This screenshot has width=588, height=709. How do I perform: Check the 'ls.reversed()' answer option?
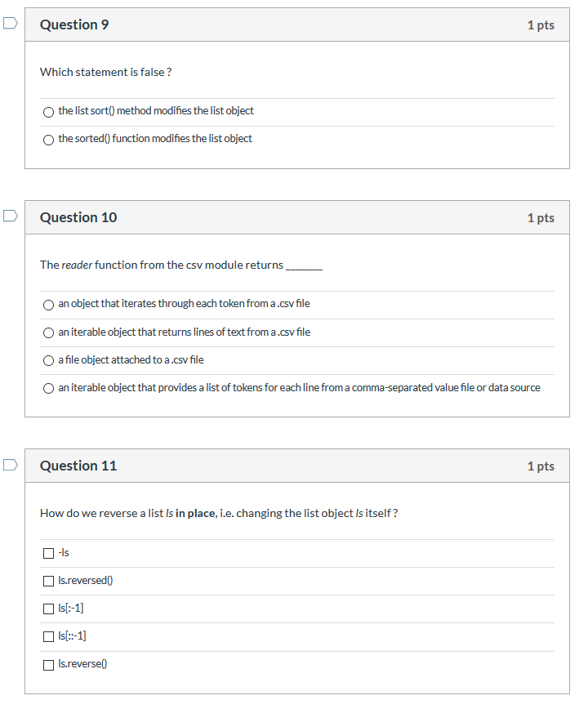point(48,581)
